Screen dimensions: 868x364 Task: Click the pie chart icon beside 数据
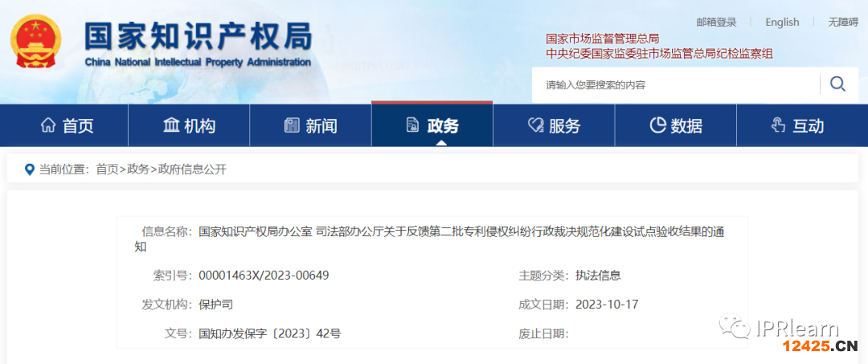[657, 125]
